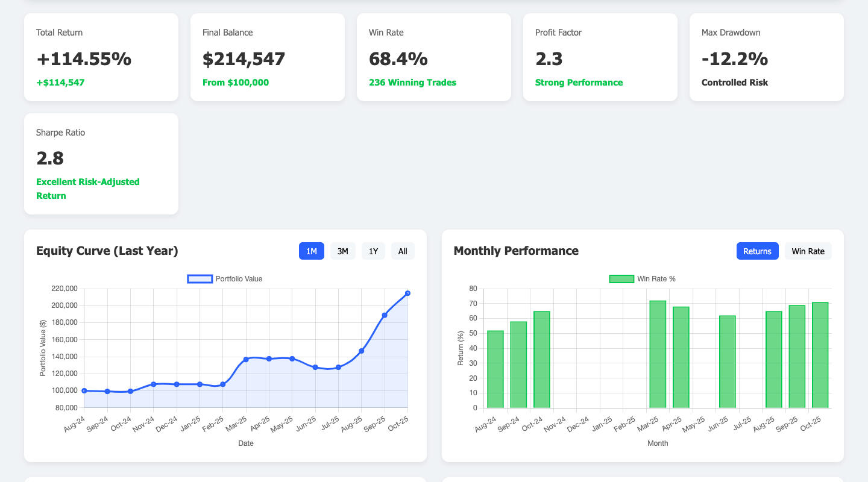Image resolution: width=868 pixels, height=482 pixels.
Task: Click the Win Rate 68.4% card
Action: 433,57
